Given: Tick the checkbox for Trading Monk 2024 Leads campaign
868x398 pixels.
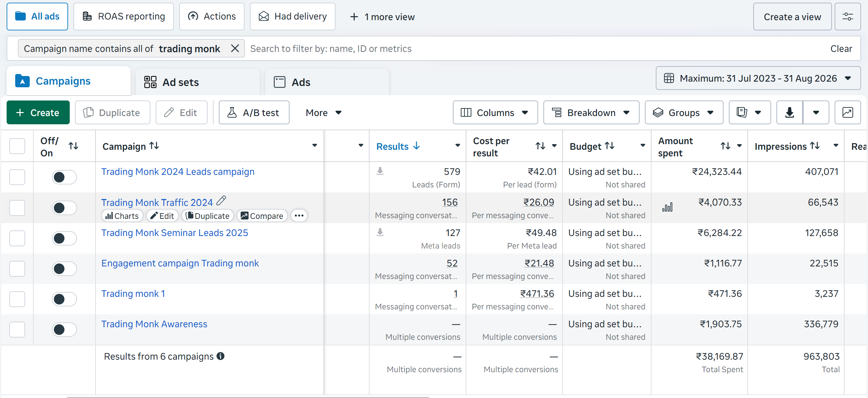Looking at the screenshot, I should point(17,177).
